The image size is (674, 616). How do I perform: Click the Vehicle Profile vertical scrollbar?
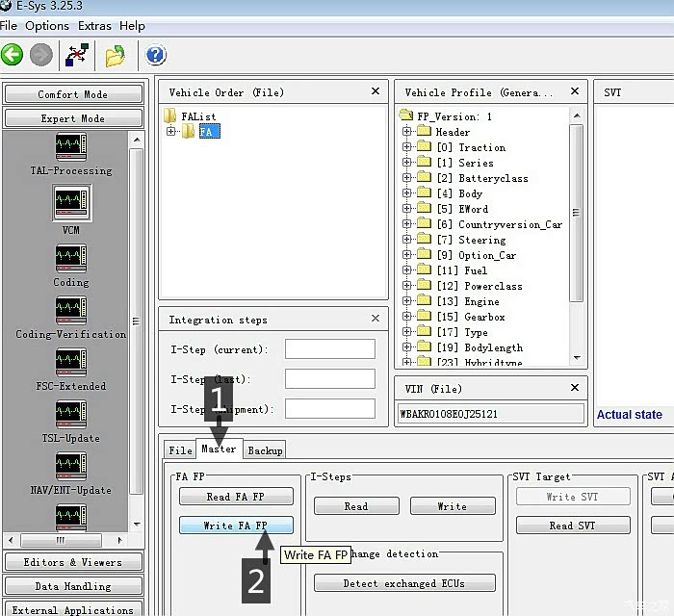tap(577, 212)
